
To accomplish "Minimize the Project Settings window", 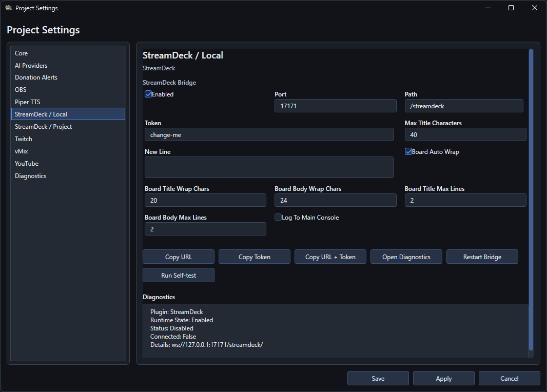I will 488,8.
